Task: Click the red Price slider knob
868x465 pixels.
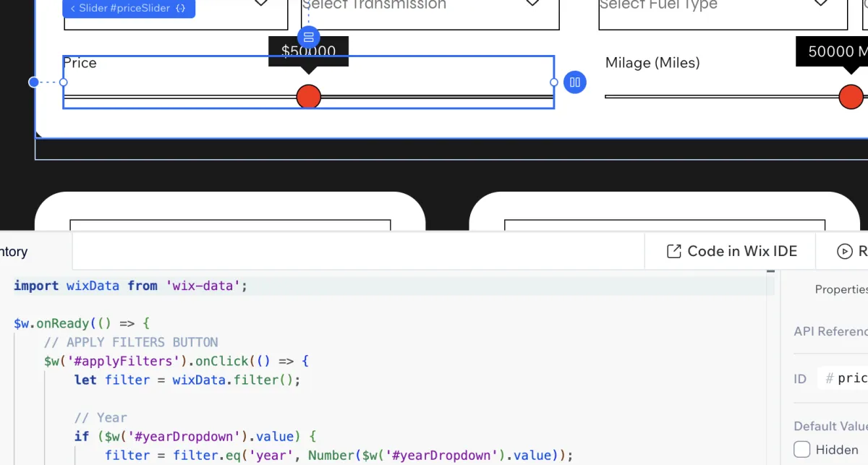Action: coord(309,96)
